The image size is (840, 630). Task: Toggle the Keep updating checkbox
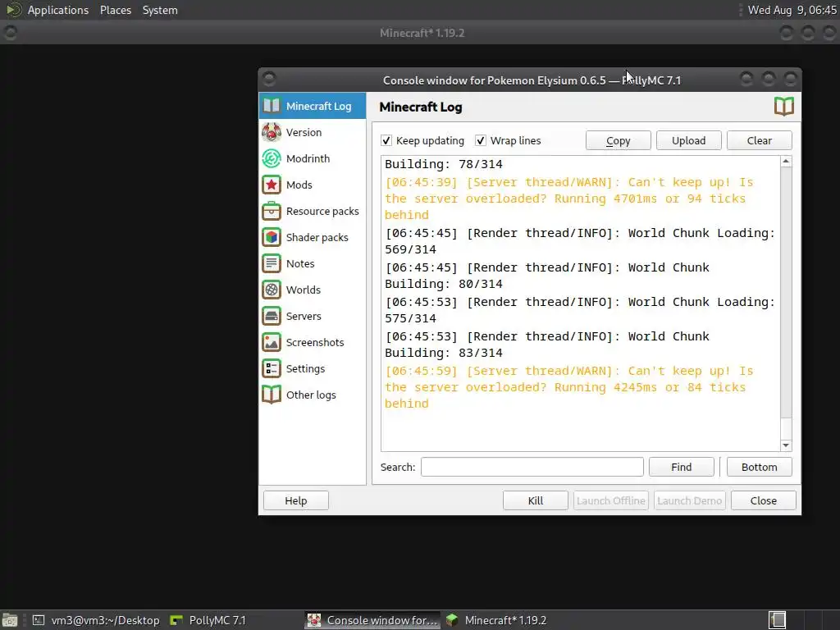pos(386,140)
